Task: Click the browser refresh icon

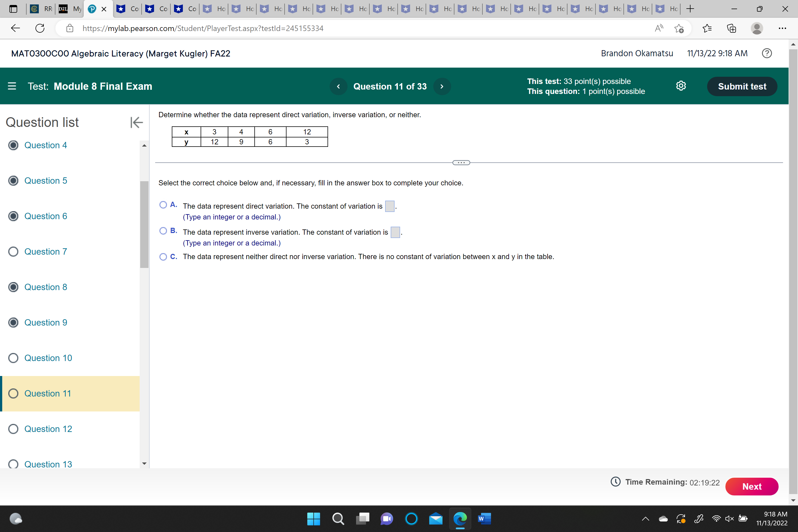Action: click(x=40, y=28)
